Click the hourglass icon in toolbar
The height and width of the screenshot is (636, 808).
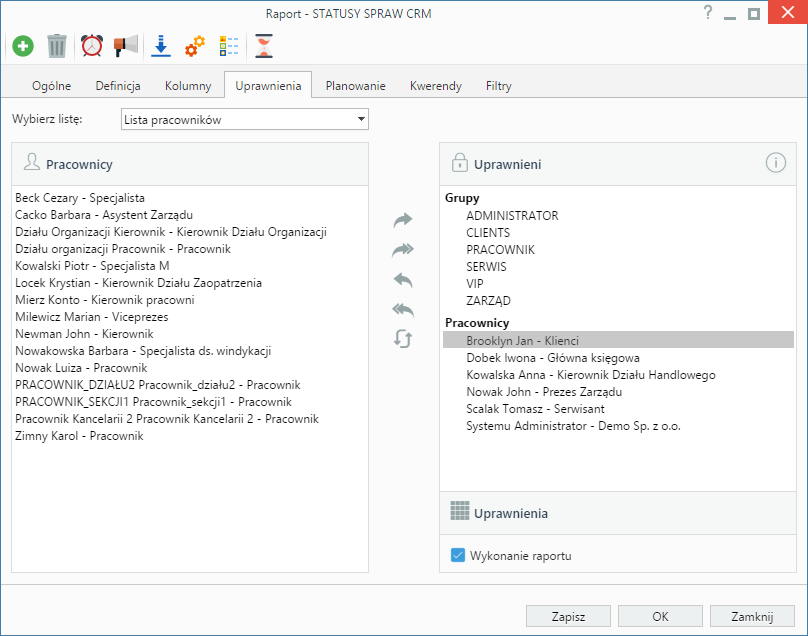264,46
